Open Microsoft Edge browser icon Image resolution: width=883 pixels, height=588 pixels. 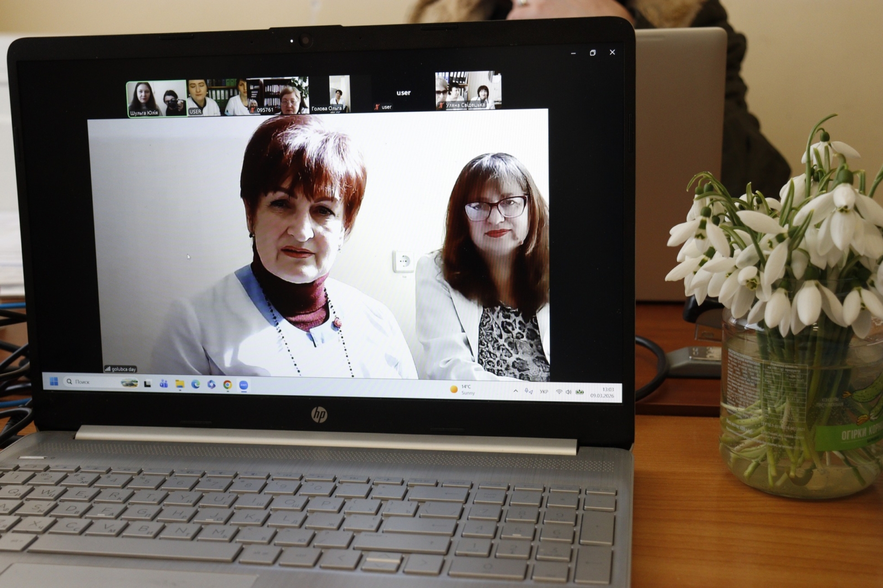tap(195, 384)
